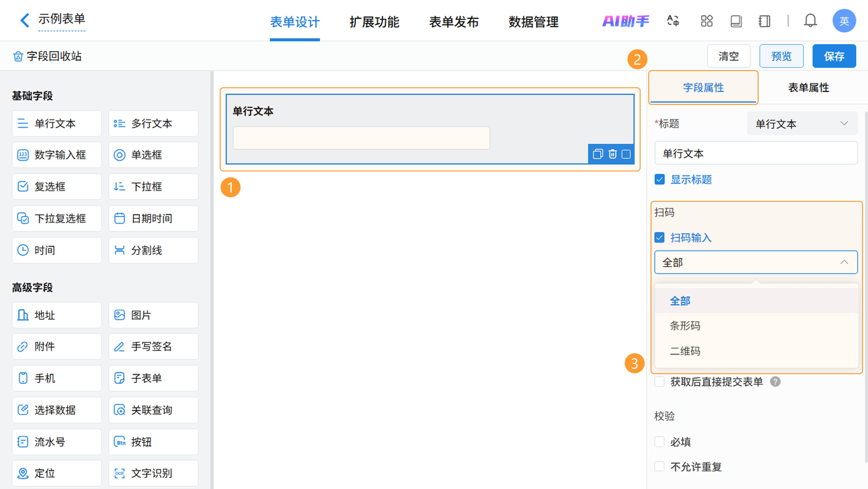The height and width of the screenshot is (489, 868).
Task: Open the notification bell
Action: click(810, 21)
